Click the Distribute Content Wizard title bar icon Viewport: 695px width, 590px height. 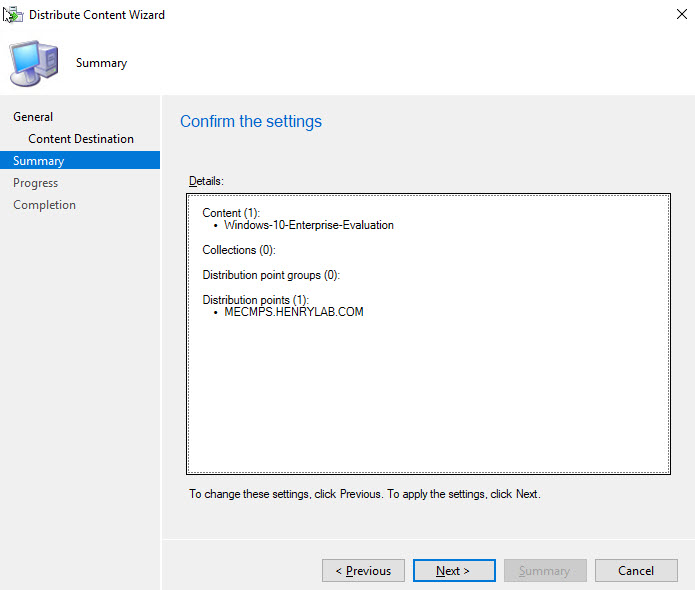(14, 15)
